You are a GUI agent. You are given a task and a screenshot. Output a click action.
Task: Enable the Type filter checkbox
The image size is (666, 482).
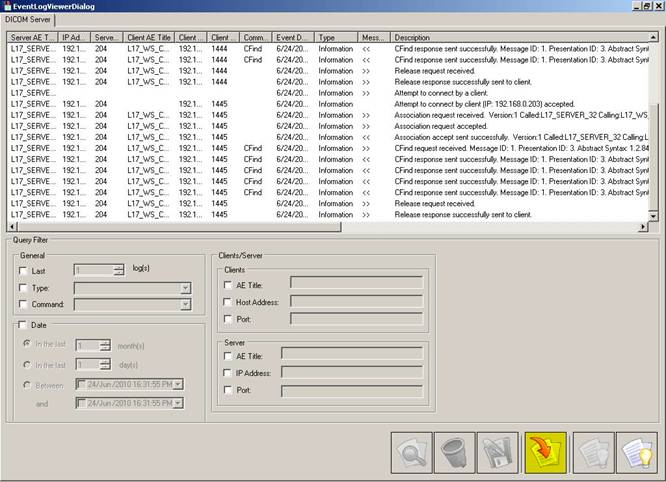23,288
